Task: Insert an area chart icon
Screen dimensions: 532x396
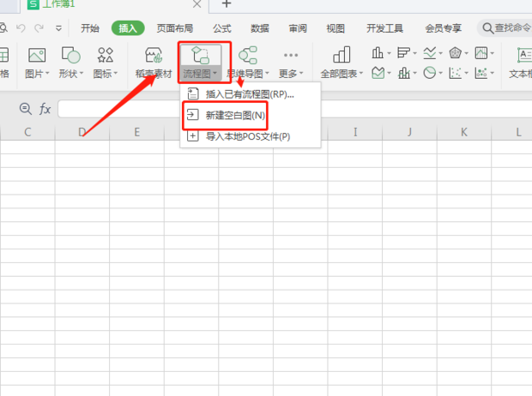Action: (x=378, y=73)
